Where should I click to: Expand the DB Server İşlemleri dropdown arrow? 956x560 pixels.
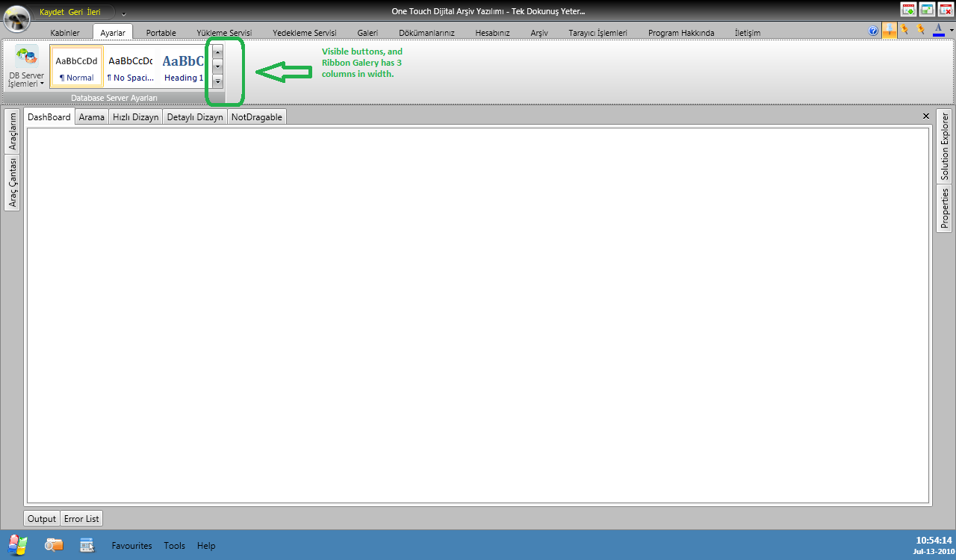pos(42,84)
